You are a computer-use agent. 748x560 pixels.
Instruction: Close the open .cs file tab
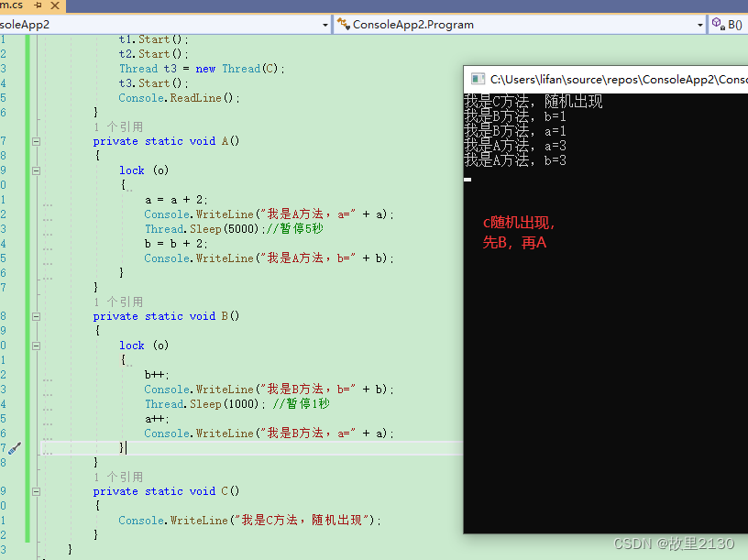[x=55, y=5]
